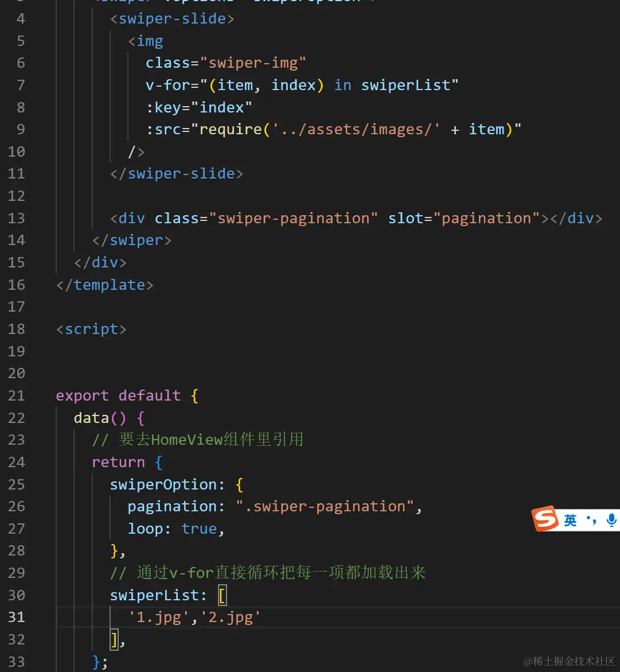Click the <img tag on line 5
The width and height of the screenshot is (620, 672).
146,41
